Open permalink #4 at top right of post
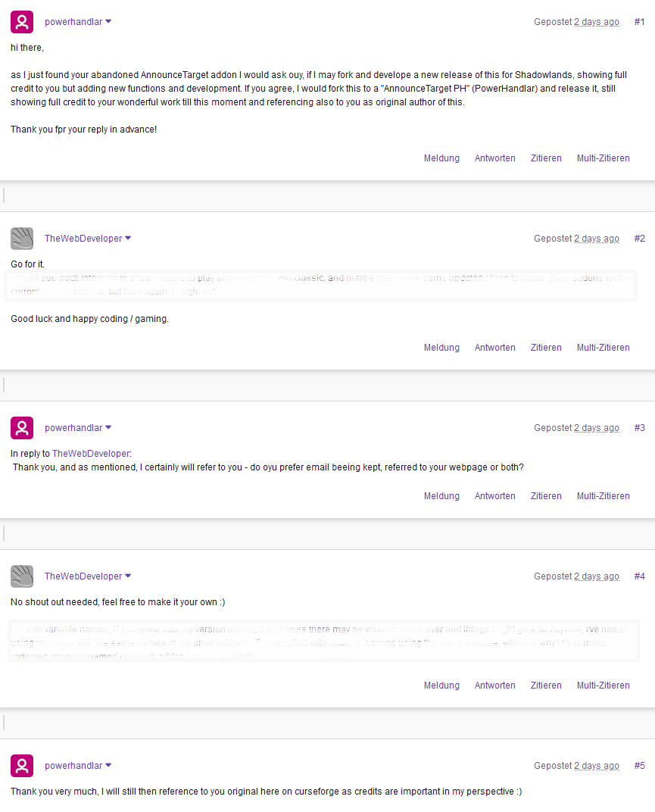Screen dimensions: 655x812 pyautogui.click(x=639, y=576)
